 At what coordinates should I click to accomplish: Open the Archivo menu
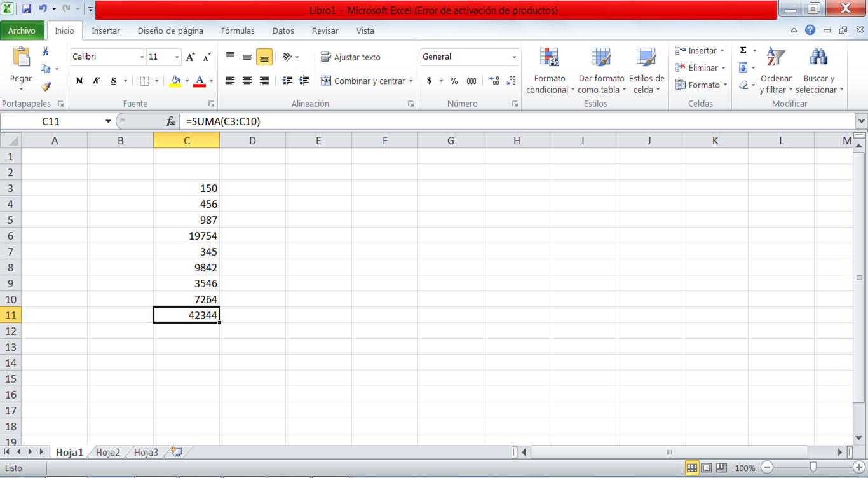tap(23, 30)
